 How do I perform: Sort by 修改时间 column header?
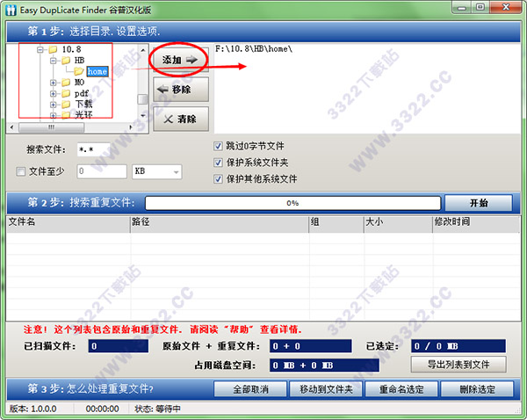pyautogui.click(x=476, y=224)
